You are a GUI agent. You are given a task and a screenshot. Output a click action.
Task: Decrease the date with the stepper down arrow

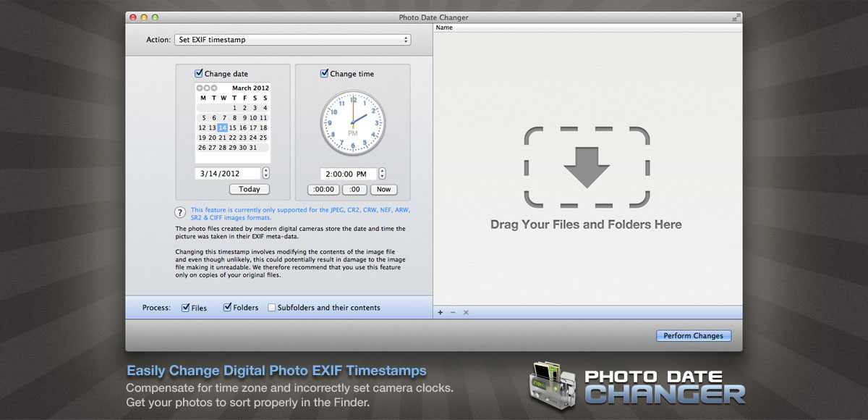click(x=266, y=176)
